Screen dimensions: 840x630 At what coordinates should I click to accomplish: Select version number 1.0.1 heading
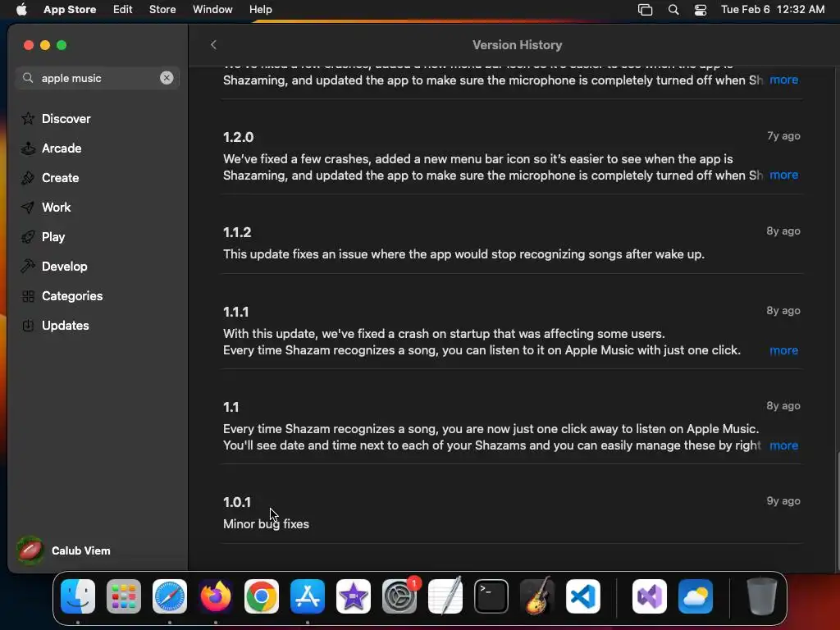[x=237, y=503]
